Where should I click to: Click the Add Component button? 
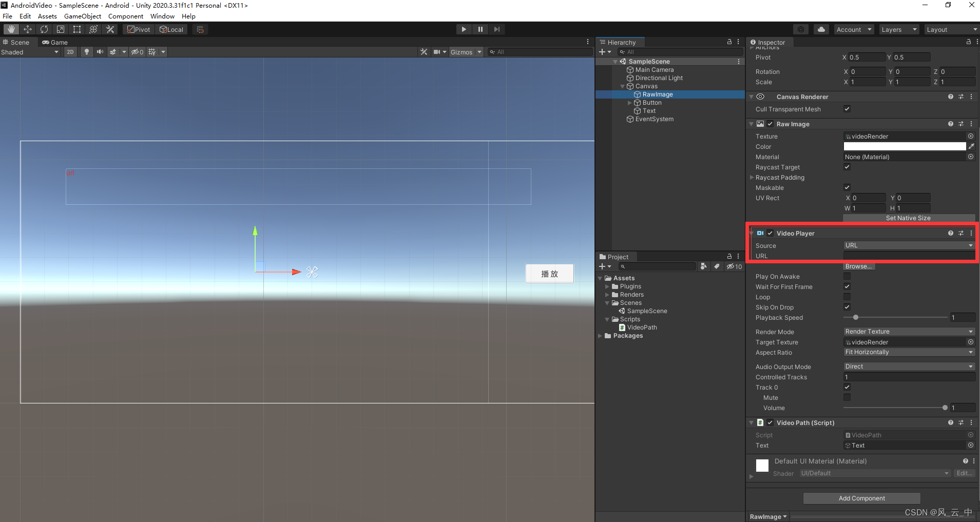(x=861, y=498)
